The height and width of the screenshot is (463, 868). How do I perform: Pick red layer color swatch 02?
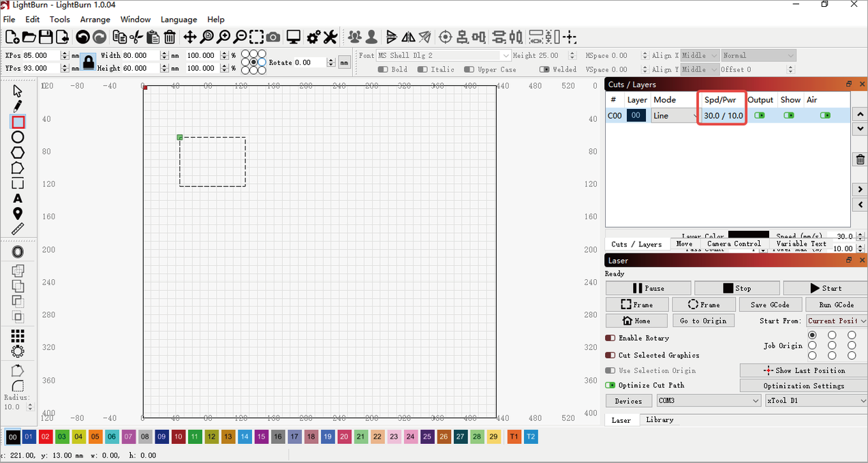pos(46,437)
